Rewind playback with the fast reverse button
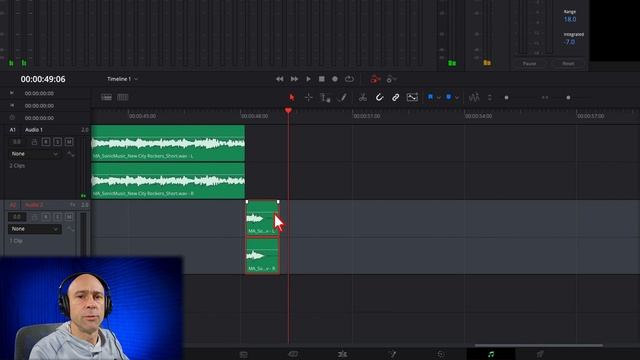The width and height of the screenshot is (640, 360). pos(280,79)
